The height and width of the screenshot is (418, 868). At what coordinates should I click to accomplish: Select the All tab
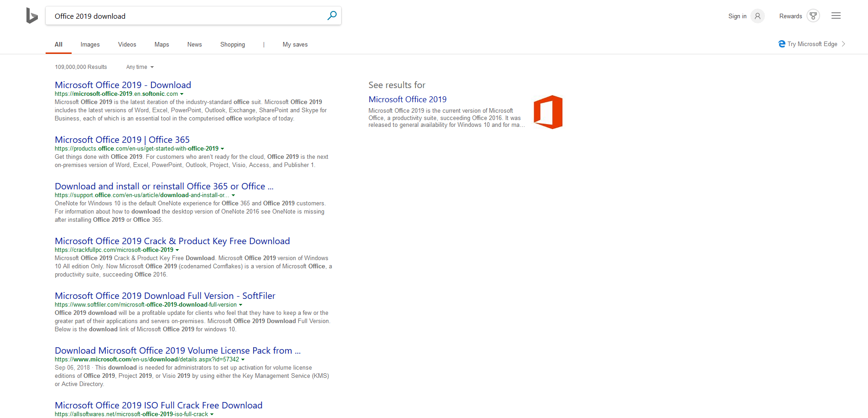coord(58,44)
